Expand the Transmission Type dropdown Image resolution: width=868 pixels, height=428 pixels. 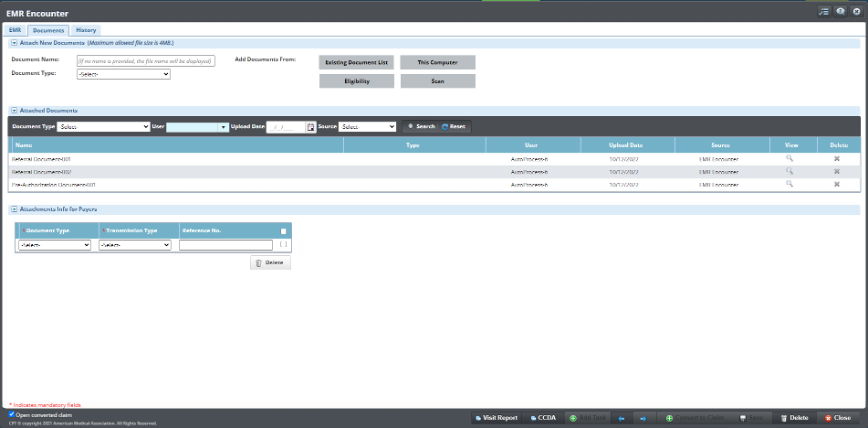tap(136, 244)
